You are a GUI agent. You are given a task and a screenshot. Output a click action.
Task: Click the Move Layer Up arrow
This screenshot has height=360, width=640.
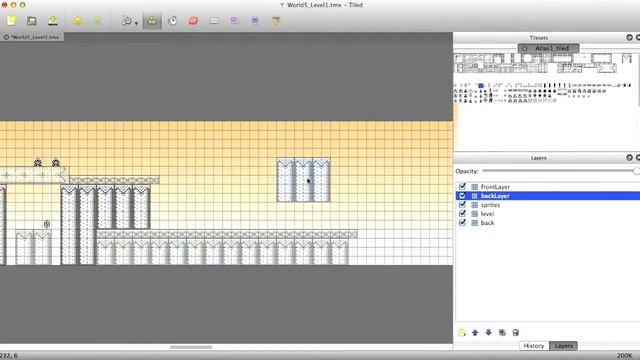(x=475, y=332)
